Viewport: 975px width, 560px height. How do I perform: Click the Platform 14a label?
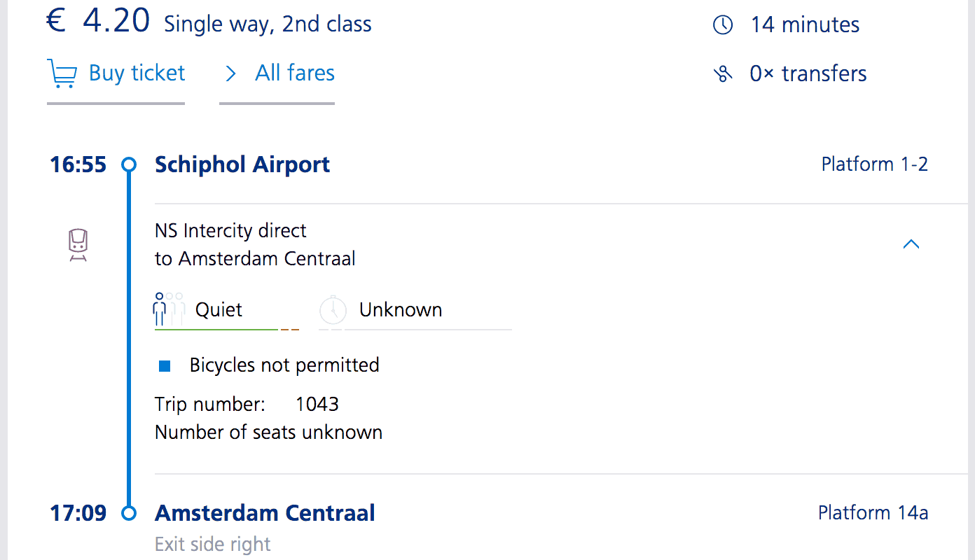point(873,513)
